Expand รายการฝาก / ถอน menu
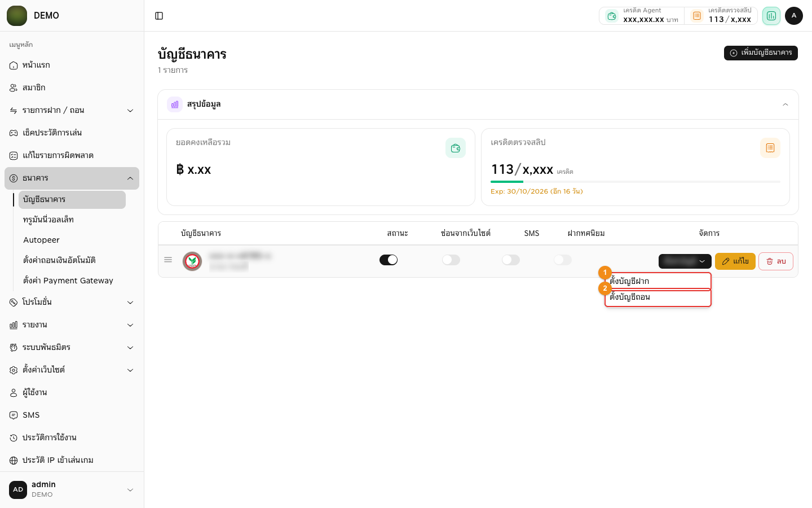Image resolution: width=812 pixels, height=508 pixels. point(72,111)
